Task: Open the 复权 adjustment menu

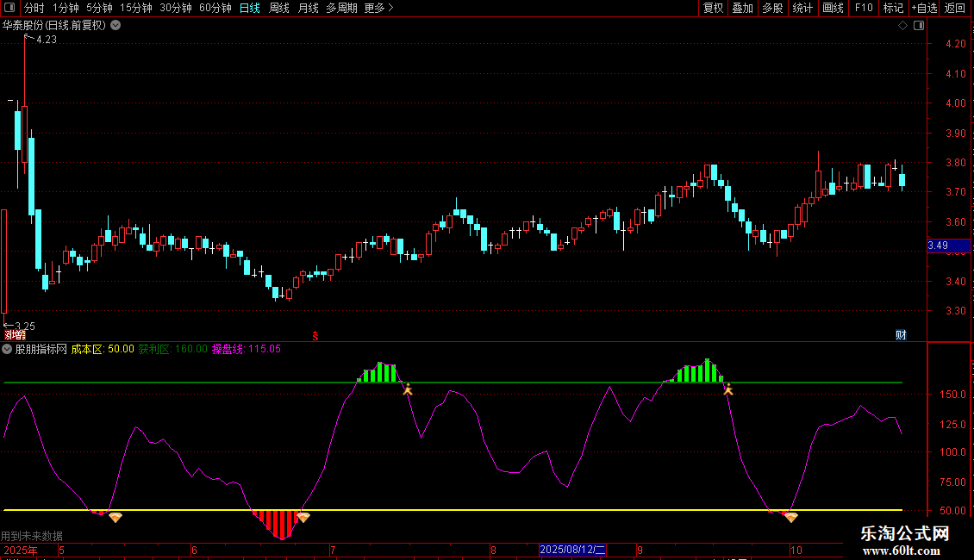Action: click(x=713, y=8)
